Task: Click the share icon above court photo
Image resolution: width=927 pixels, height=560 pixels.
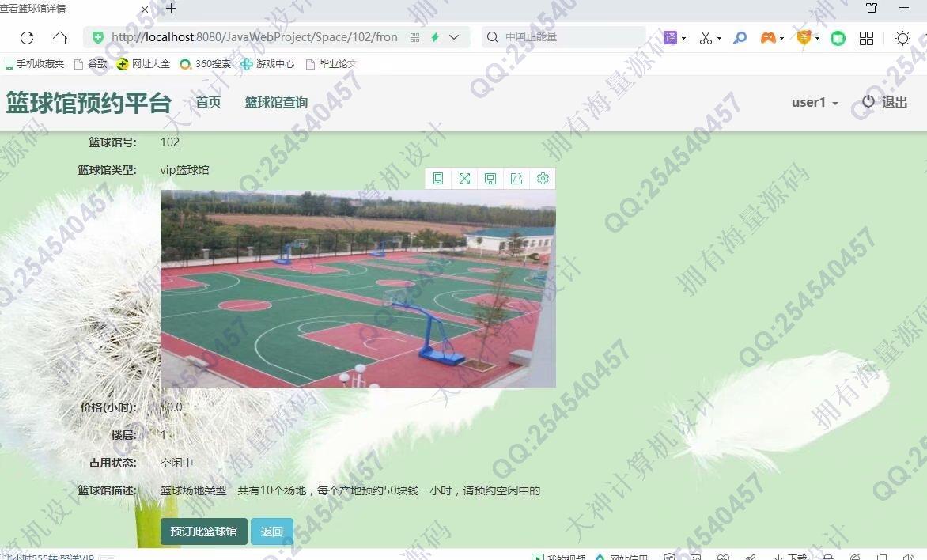Action: coord(516,179)
